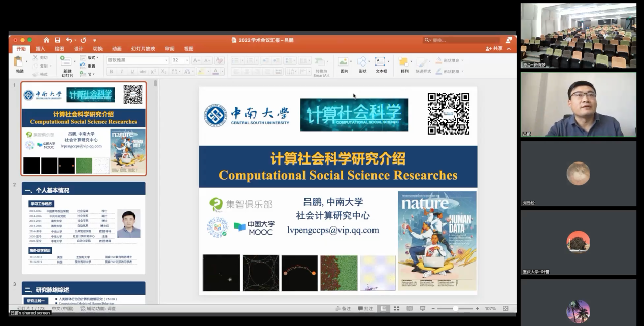Switch to the 幻灯片放映 tab

143,49
